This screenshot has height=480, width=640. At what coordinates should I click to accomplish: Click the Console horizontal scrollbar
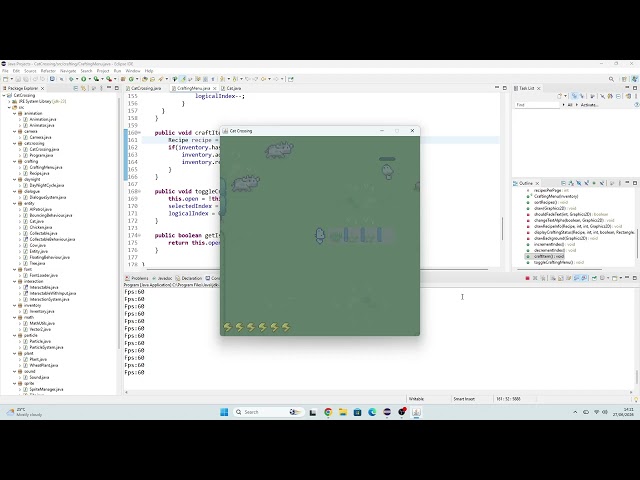(378, 392)
